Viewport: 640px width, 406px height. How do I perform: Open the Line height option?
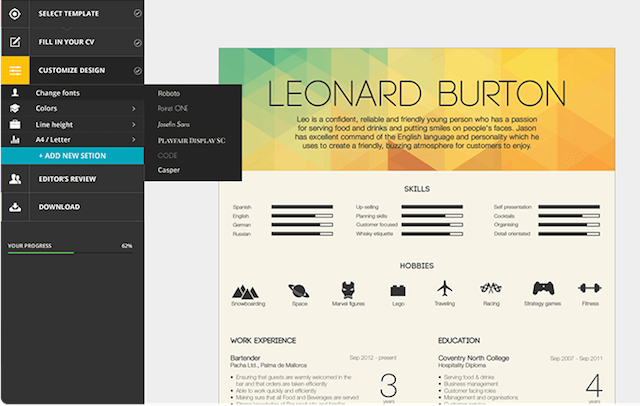[x=54, y=125]
